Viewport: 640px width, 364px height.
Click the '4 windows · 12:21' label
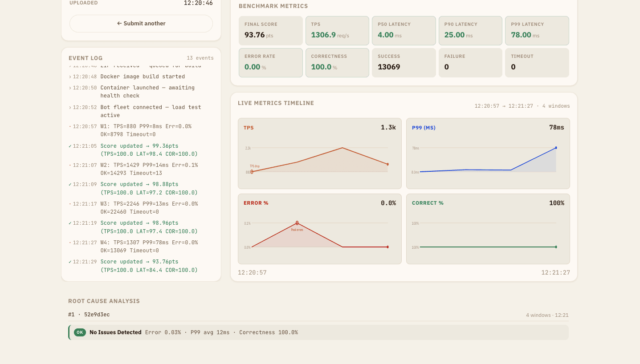click(547, 315)
